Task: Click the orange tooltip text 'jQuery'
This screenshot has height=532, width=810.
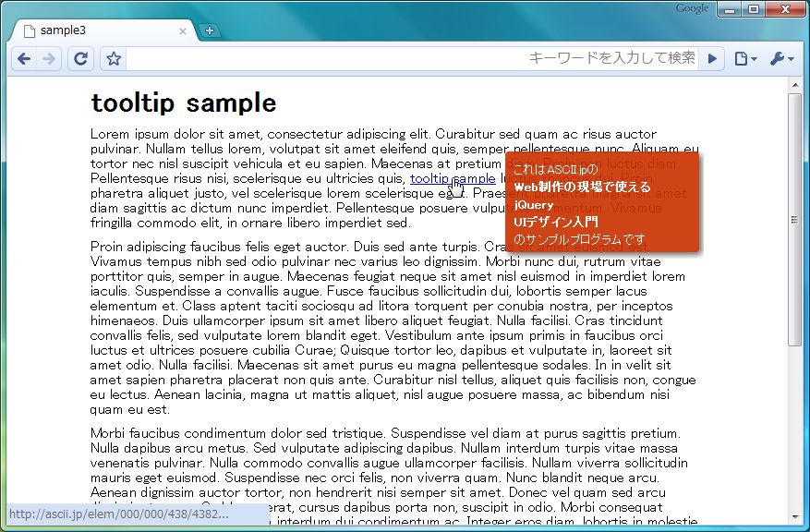Action: 534,205
